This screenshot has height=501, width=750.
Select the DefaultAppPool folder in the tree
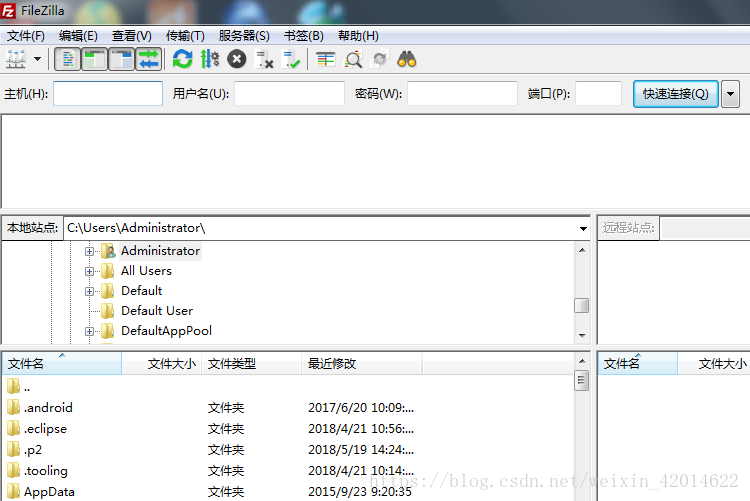click(166, 331)
